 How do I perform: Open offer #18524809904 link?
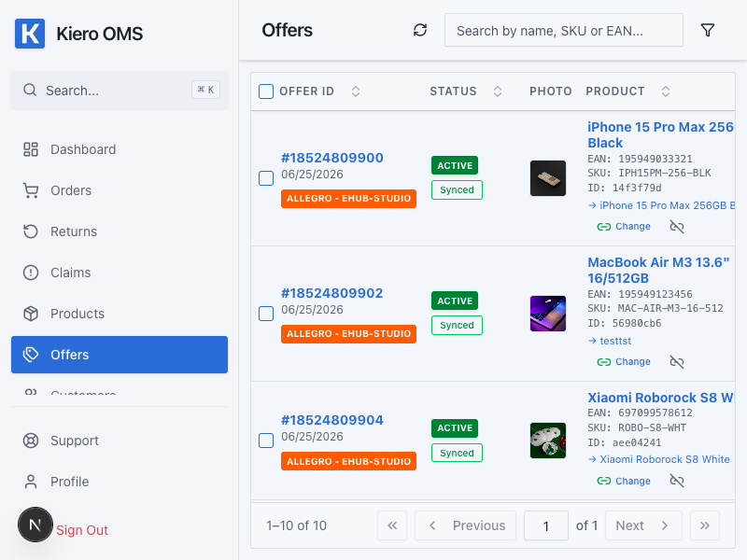coord(332,421)
